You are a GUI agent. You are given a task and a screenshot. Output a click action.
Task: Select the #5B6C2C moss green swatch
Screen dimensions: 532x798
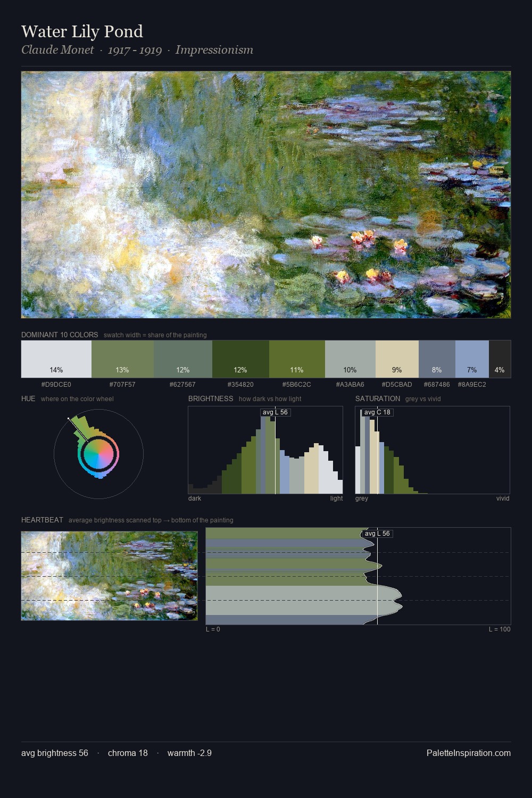click(297, 359)
